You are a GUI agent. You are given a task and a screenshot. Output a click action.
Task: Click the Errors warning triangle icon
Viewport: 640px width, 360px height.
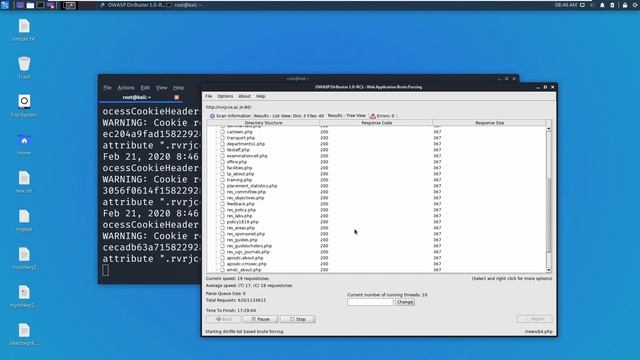click(x=373, y=116)
